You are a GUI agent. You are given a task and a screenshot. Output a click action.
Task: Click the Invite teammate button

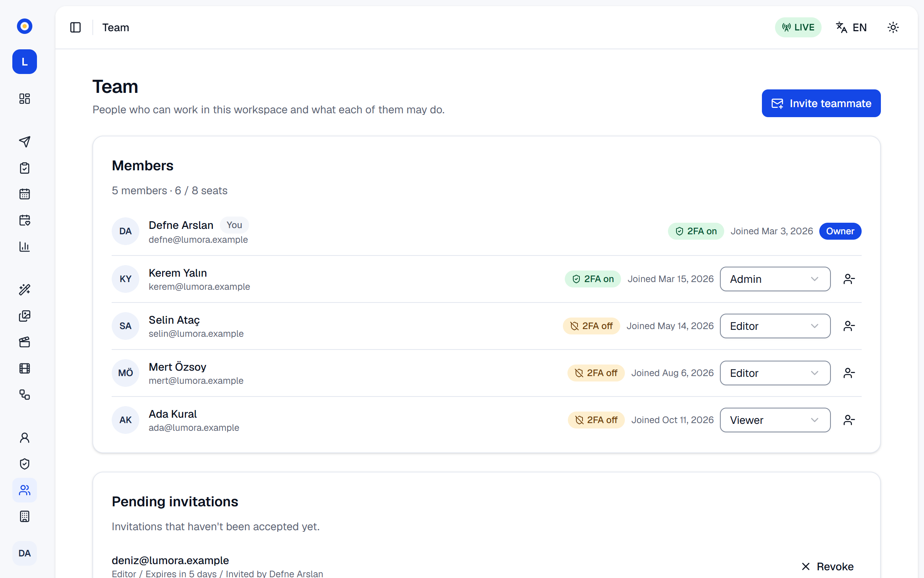click(x=821, y=103)
